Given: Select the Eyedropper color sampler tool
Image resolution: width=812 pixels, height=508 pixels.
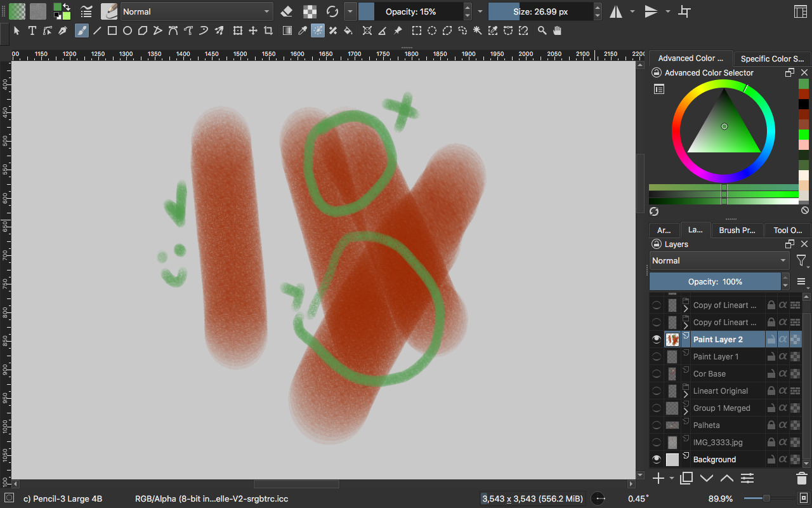Looking at the screenshot, I should coord(303,30).
